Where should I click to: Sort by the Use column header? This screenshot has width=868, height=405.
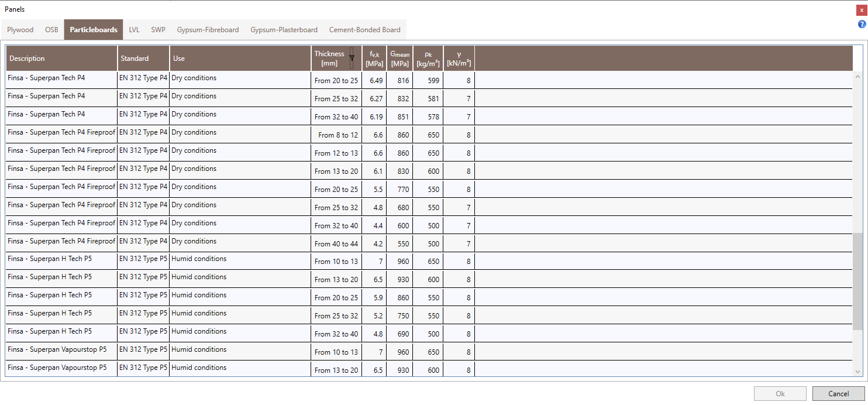[x=240, y=59]
